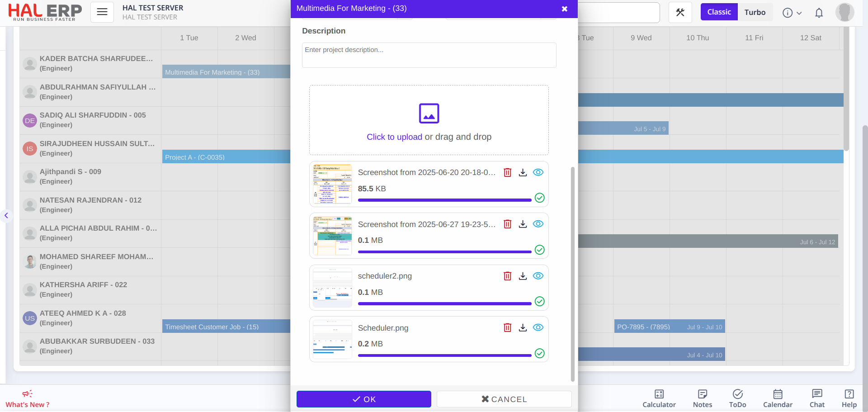Open the ToDo list
Viewport: 868px width, 412px height.
[737, 398]
